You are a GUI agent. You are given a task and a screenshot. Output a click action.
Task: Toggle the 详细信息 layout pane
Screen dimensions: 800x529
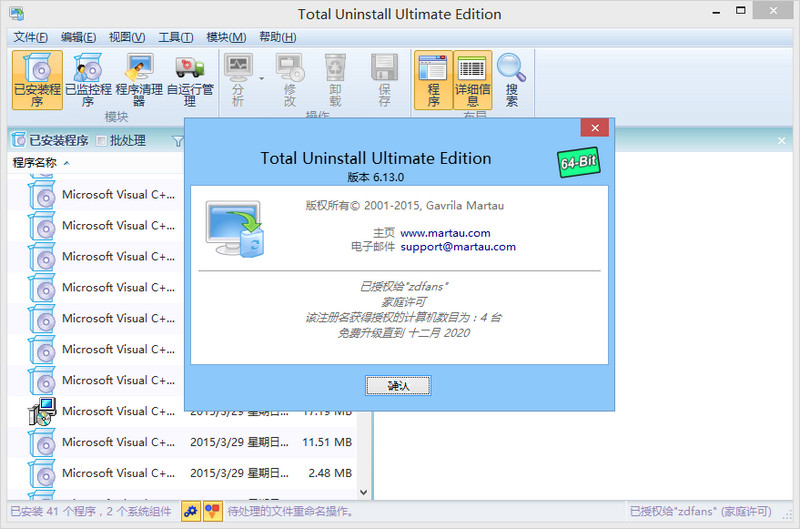click(472, 80)
